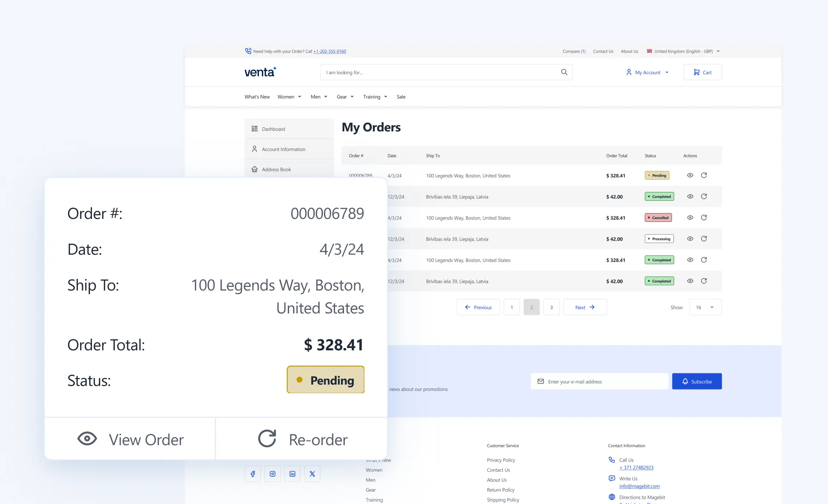
Task: Click eye icon on Pending order row
Action: (690, 175)
